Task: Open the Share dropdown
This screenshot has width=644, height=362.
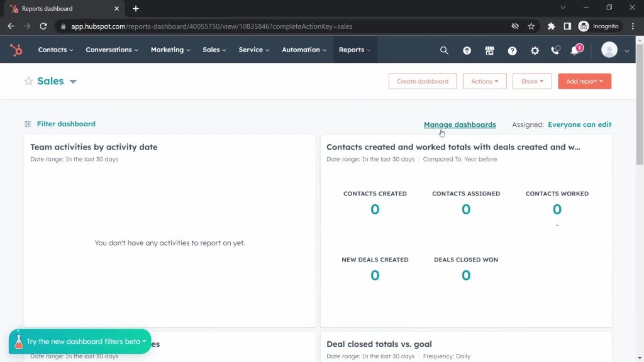Action: pos(532,81)
